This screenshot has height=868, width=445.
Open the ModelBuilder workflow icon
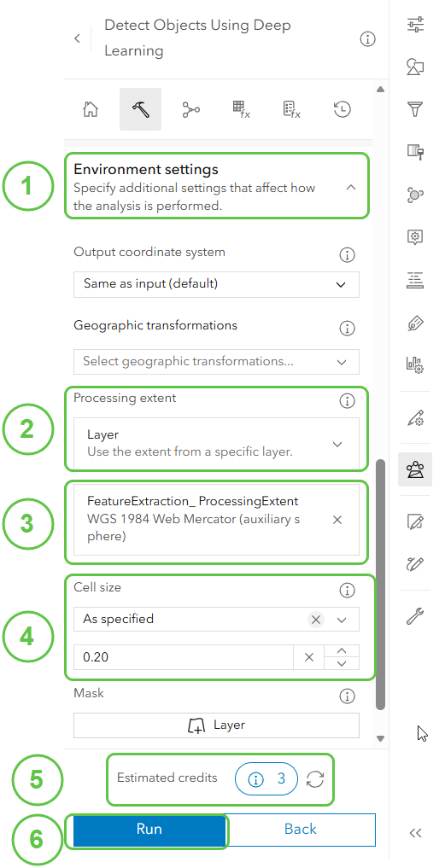[x=190, y=109]
